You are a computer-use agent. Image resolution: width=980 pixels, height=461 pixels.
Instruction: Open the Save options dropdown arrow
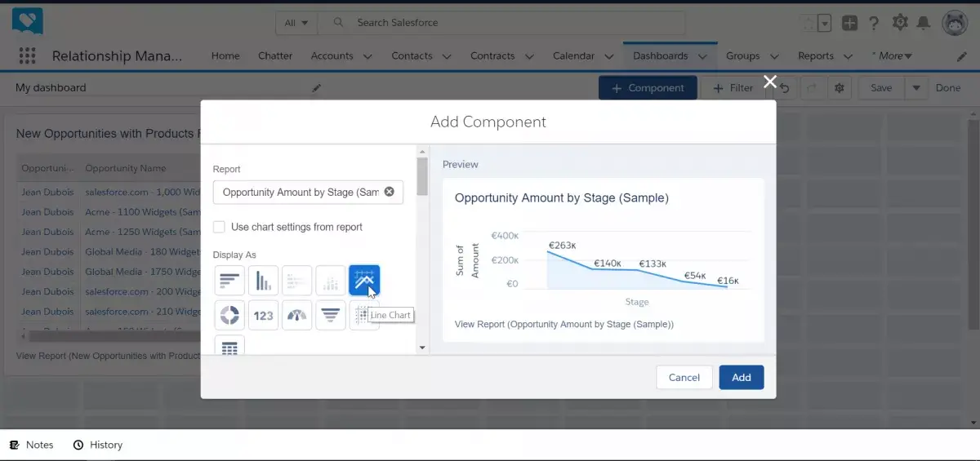[x=916, y=88]
